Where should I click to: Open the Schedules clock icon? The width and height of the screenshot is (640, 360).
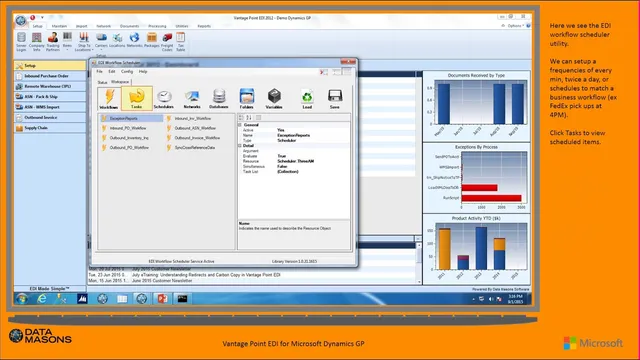coord(164,99)
